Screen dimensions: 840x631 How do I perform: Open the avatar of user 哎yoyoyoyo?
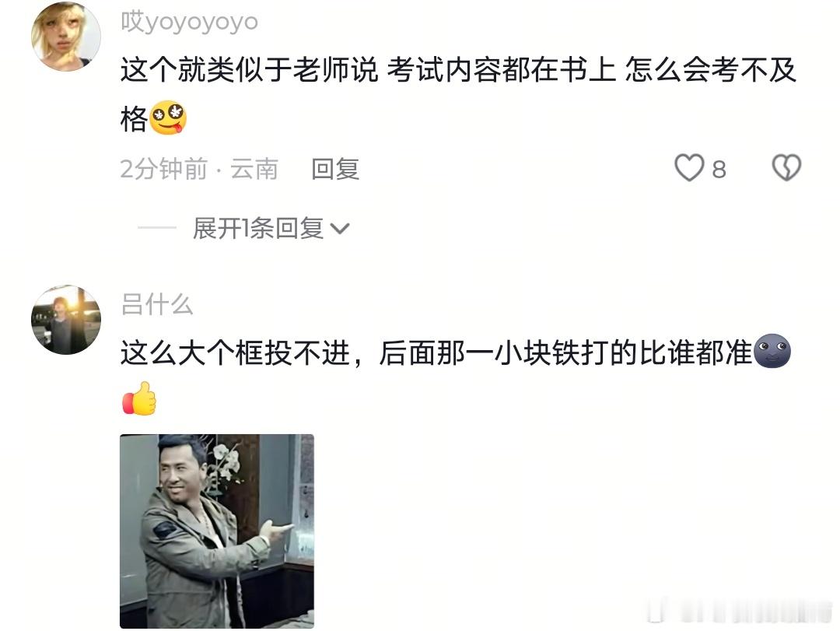tap(66, 36)
